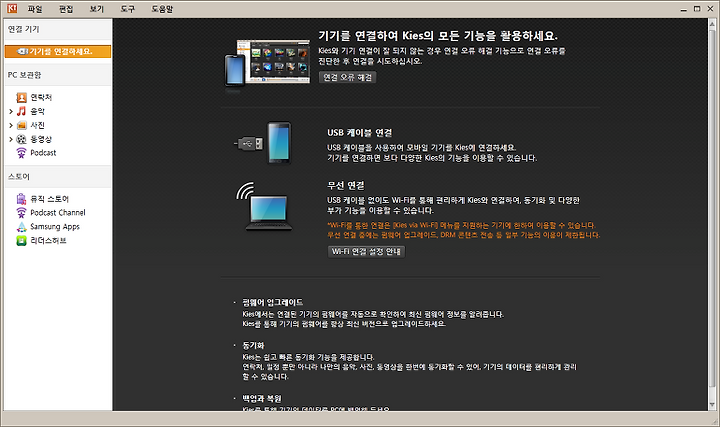Click the Podcast Channel icon
Image resolution: width=720 pixels, height=427 pixels.
pyautogui.click(x=22, y=213)
